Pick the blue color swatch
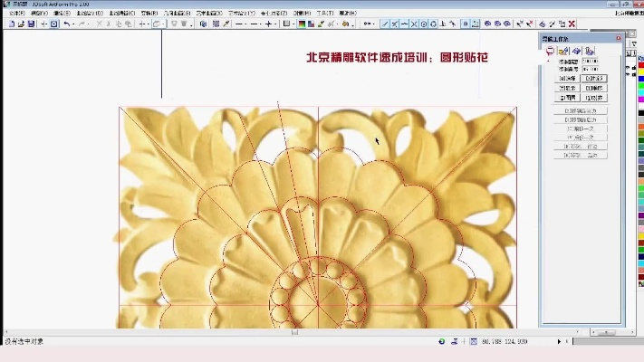The width and height of the screenshot is (644, 362). coord(641,79)
